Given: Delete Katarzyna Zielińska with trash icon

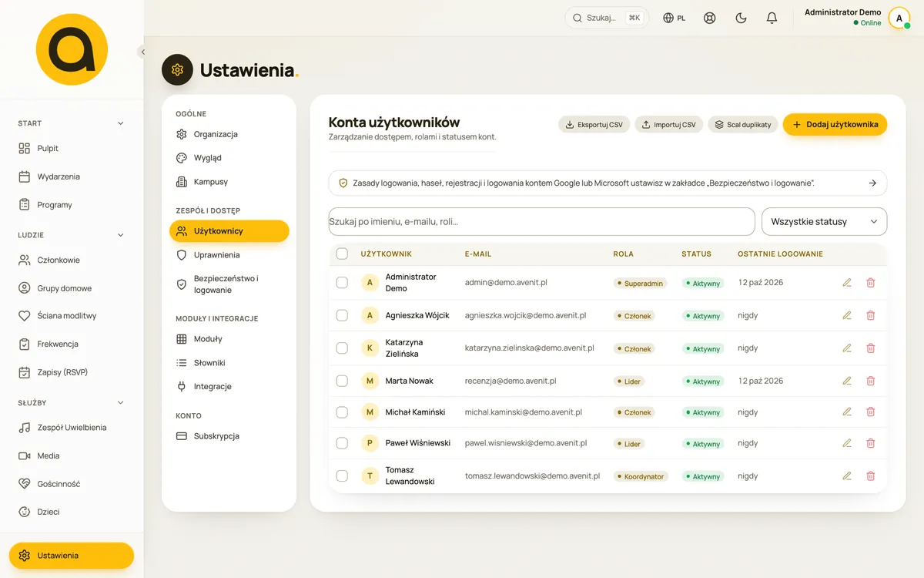Looking at the screenshot, I should coord(871,348).
